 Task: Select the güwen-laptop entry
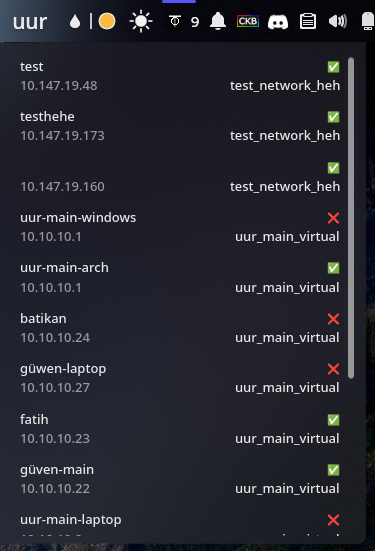coord(180,378)
